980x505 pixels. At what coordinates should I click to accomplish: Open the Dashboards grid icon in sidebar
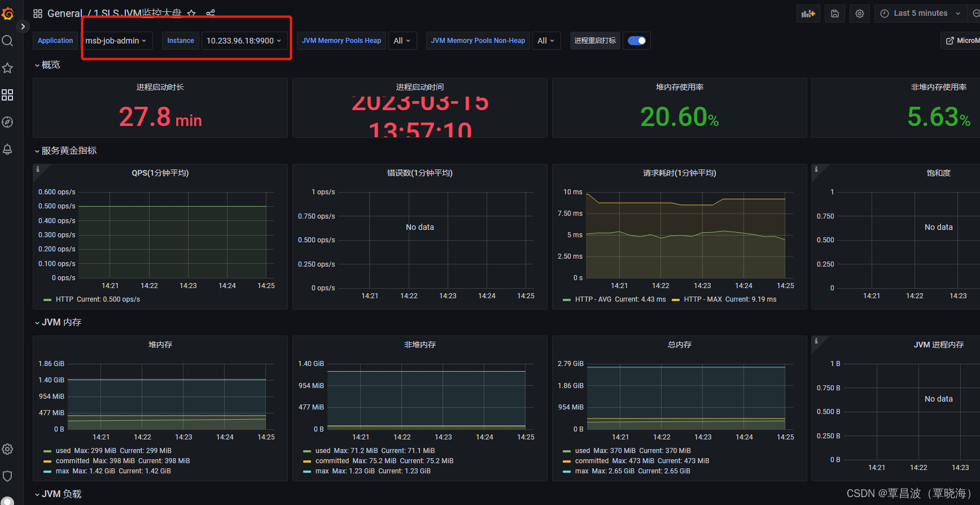click(7, 95)
